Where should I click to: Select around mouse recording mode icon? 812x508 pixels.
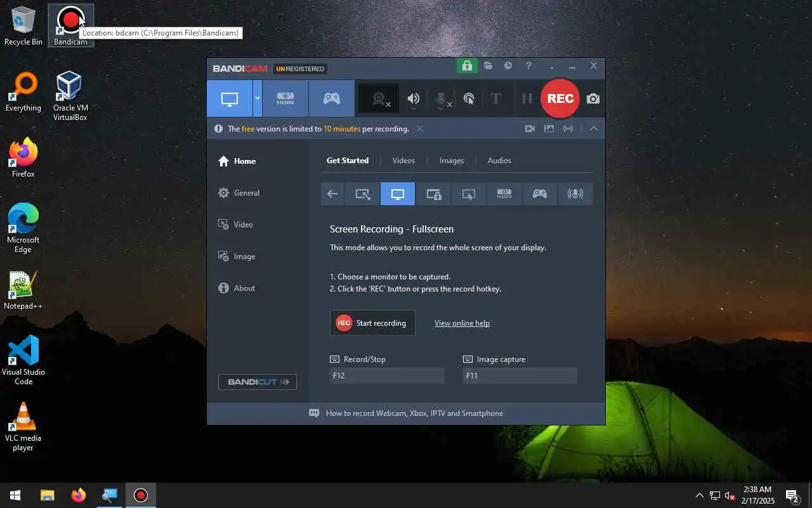tap(469, 194)
